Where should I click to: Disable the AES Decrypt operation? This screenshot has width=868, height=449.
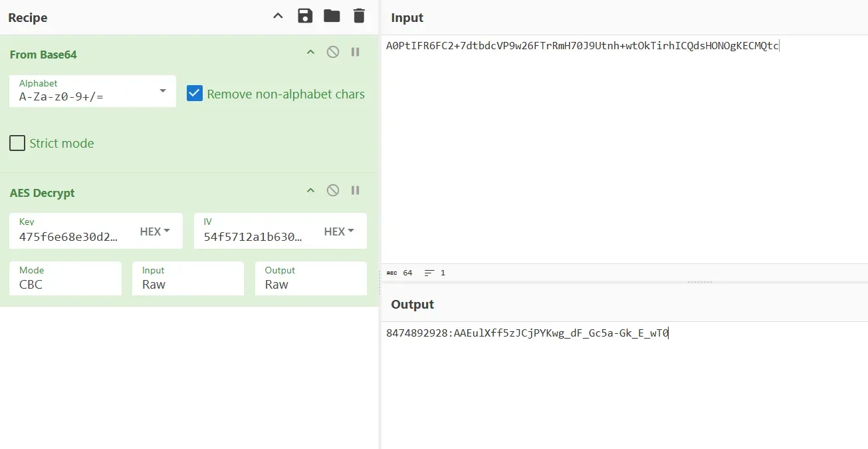point(333,190)
